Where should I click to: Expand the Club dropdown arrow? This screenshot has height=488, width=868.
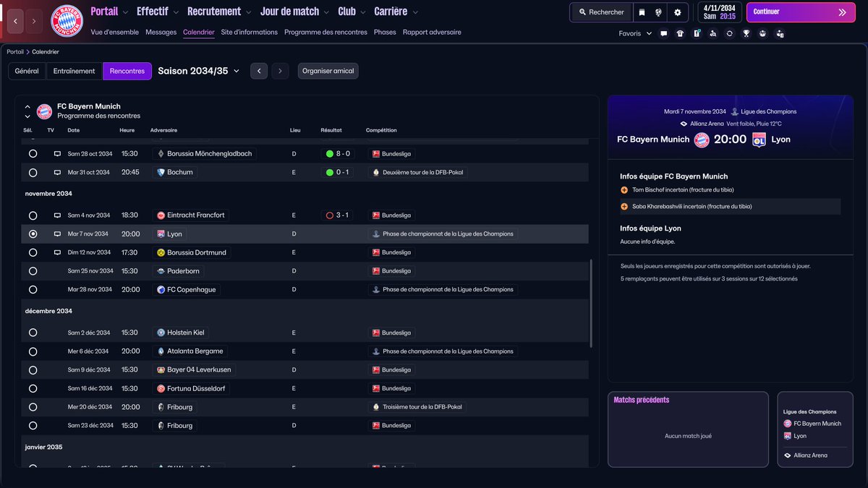[x=363, y=12]
